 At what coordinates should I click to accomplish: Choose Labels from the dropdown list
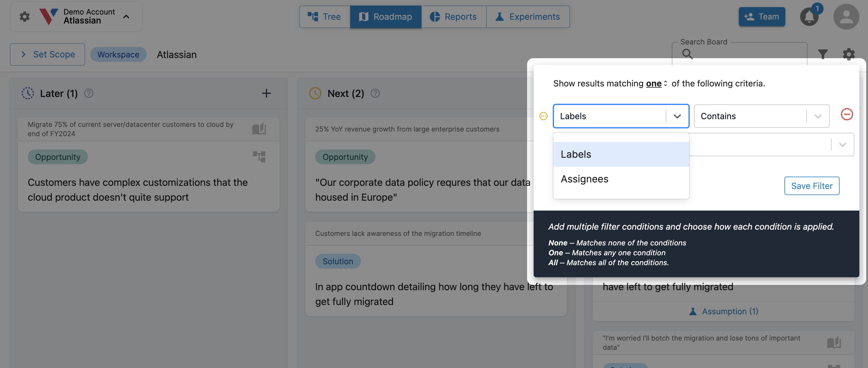tap(621, 154)
